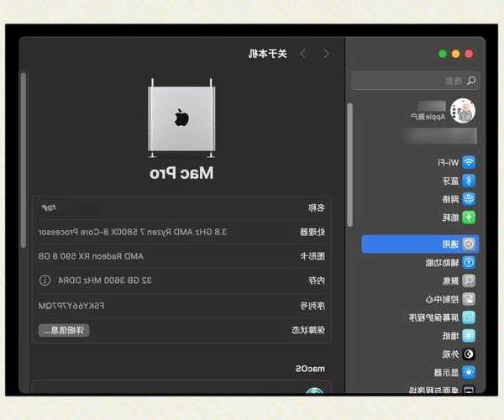
Task: Click the 处理器 processor label
Action: click(312, 232)
